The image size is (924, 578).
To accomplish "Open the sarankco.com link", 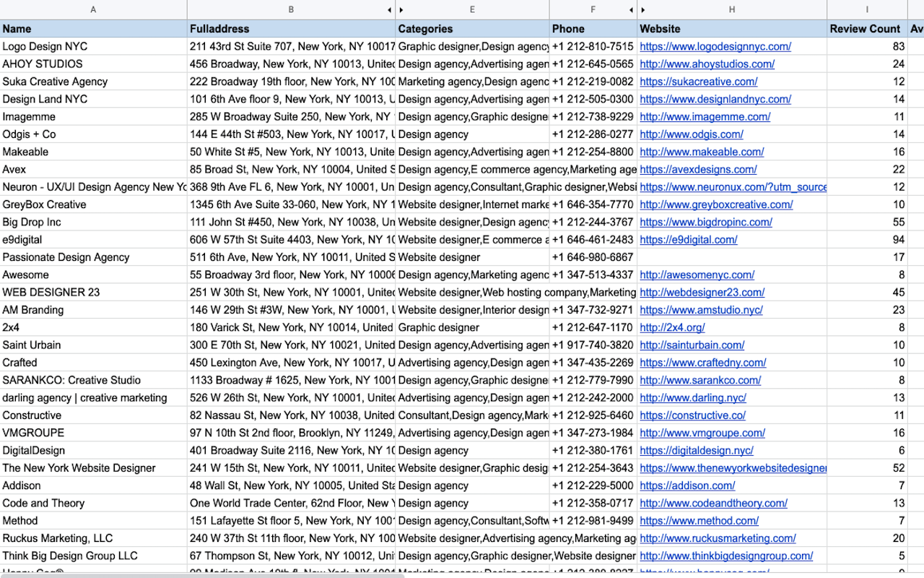I will pos(700,380).
